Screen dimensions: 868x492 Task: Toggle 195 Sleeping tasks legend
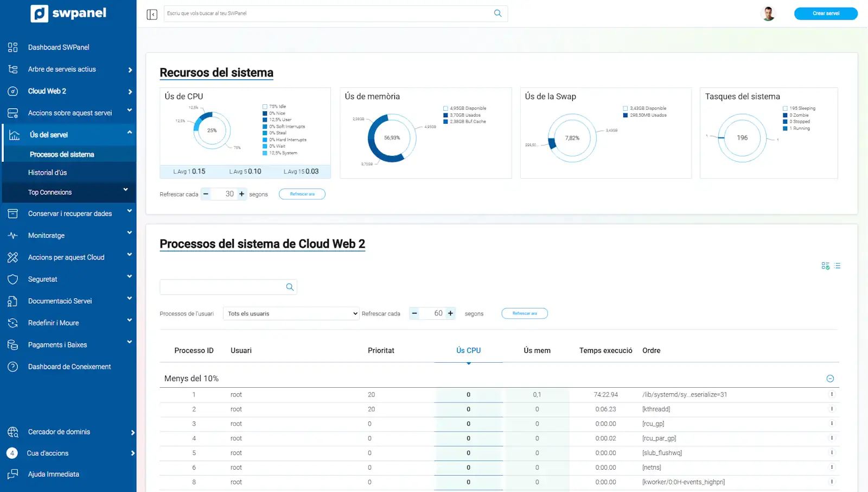785,109
